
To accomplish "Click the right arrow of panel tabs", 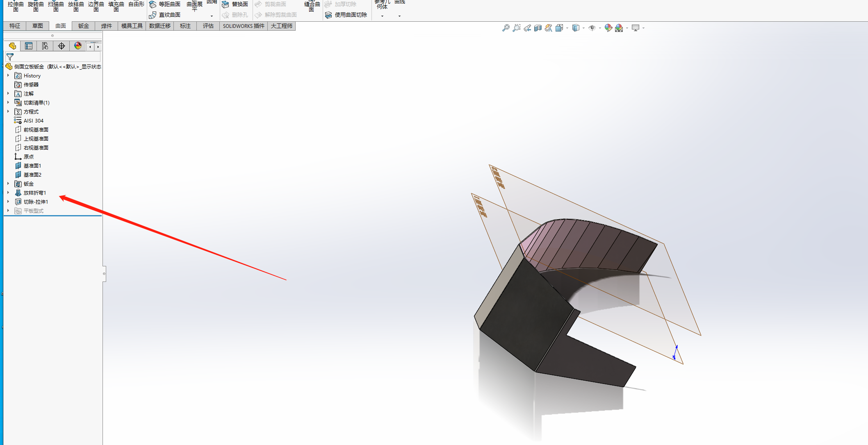I will pos(98,47).
